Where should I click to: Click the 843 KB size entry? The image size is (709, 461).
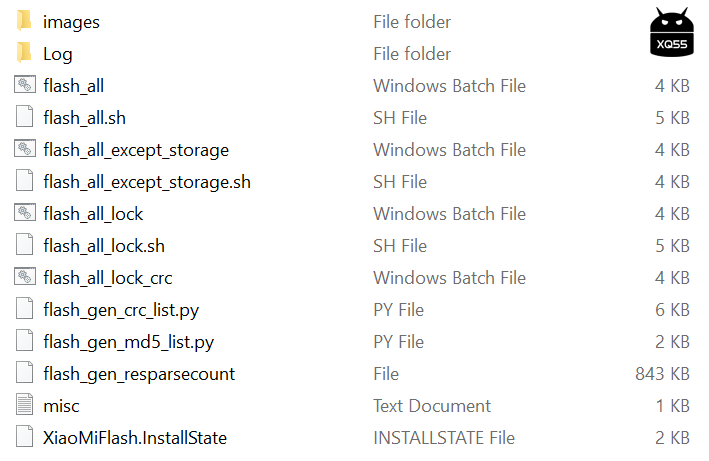[663, 374]
